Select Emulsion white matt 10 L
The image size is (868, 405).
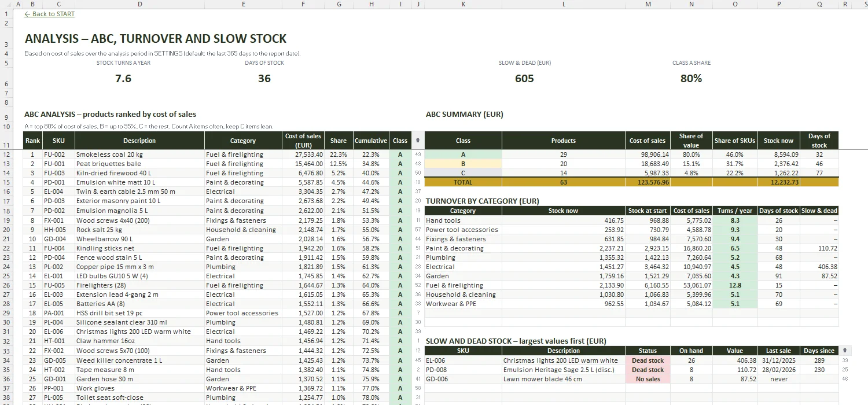click(139, 182)
